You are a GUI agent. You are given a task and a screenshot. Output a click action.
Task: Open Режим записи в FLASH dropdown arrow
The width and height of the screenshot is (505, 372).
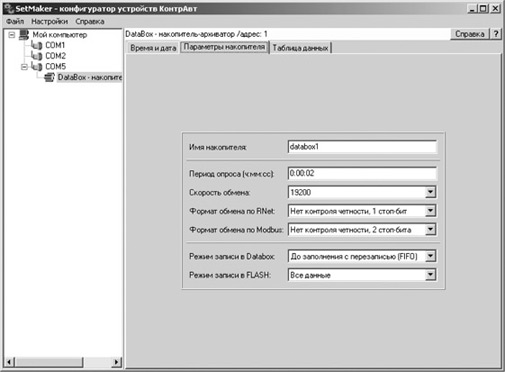[x=430, y=275]
